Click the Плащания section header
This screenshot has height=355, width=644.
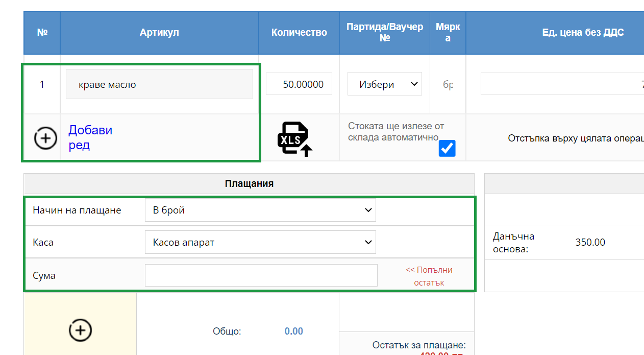[x=249, y=183]
